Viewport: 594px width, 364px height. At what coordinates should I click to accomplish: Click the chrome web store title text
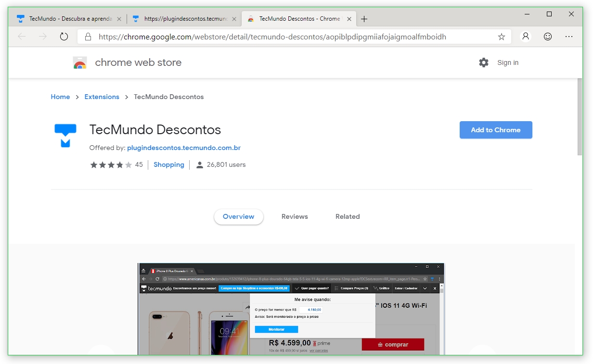138,63
